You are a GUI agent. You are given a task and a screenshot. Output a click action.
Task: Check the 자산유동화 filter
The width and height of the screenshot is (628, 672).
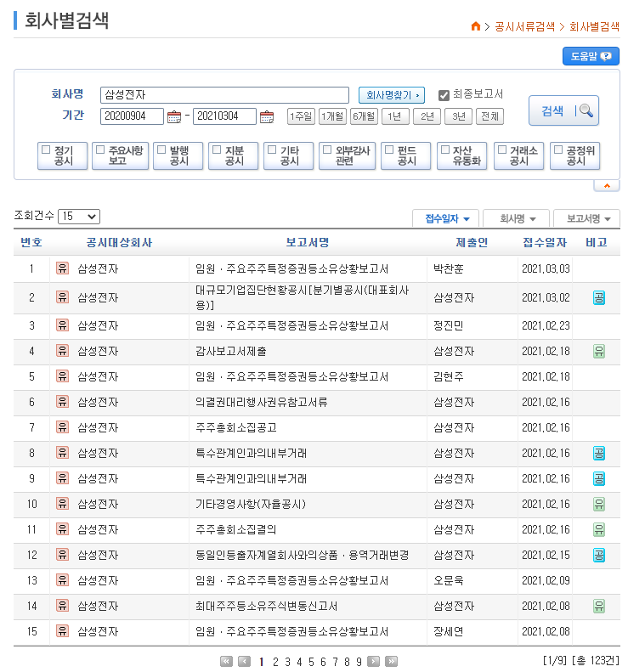445,150
